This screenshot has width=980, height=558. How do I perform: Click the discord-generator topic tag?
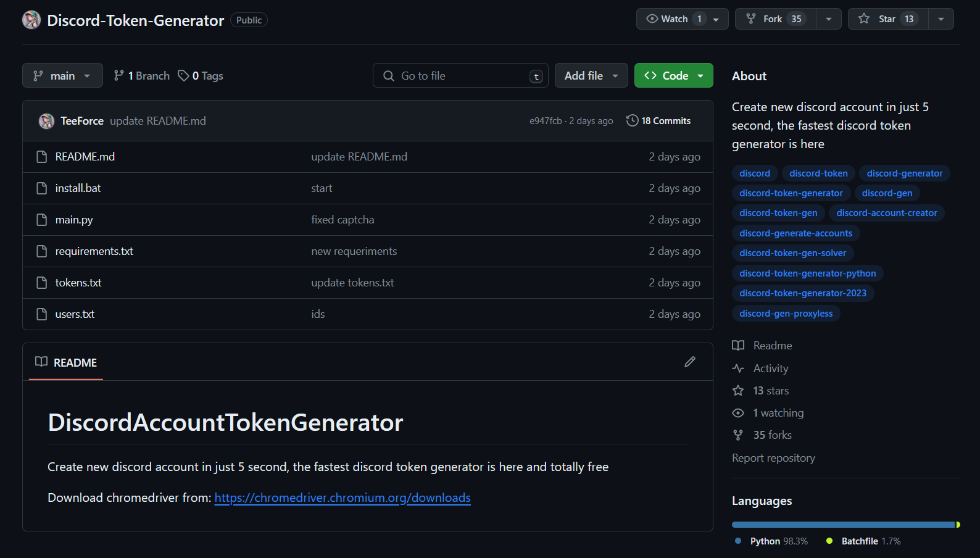pyautogui.click(x=905, y=173)
